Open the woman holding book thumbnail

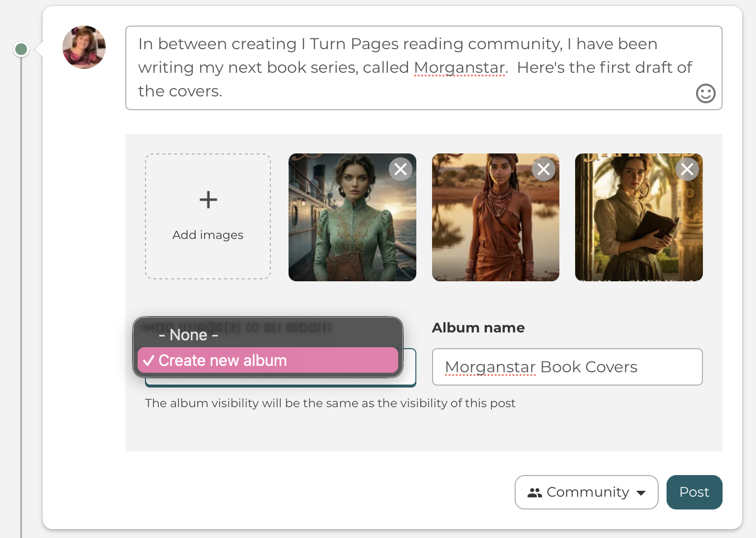(x=639, y=217)
